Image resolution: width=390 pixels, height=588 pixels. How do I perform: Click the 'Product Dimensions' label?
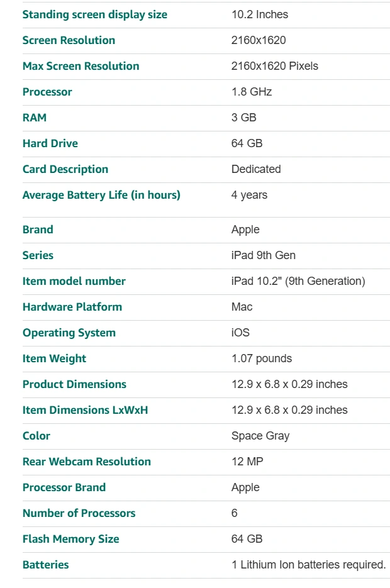tap(74, 384)
